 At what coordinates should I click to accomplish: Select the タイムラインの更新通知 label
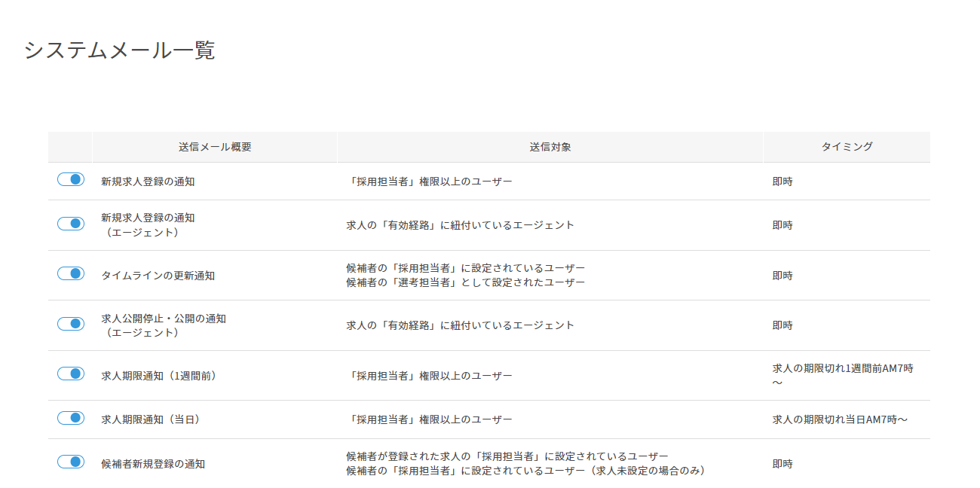158,276
